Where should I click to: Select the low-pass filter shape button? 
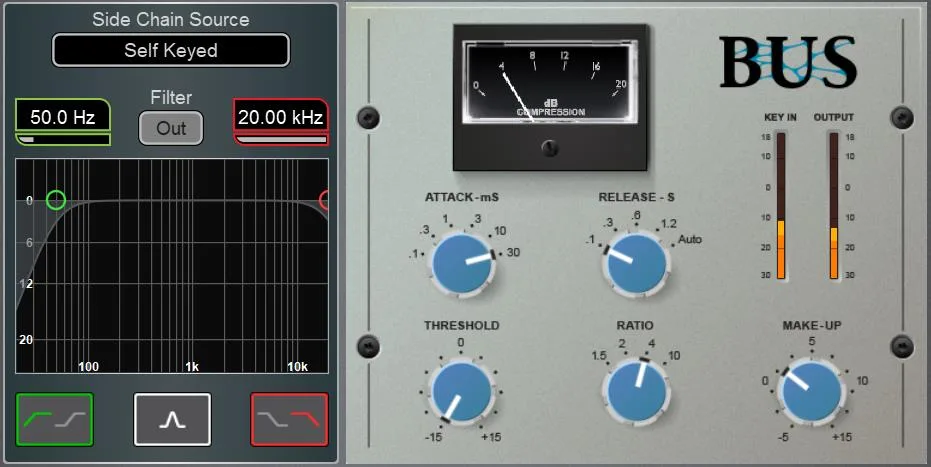pos(290,420)
